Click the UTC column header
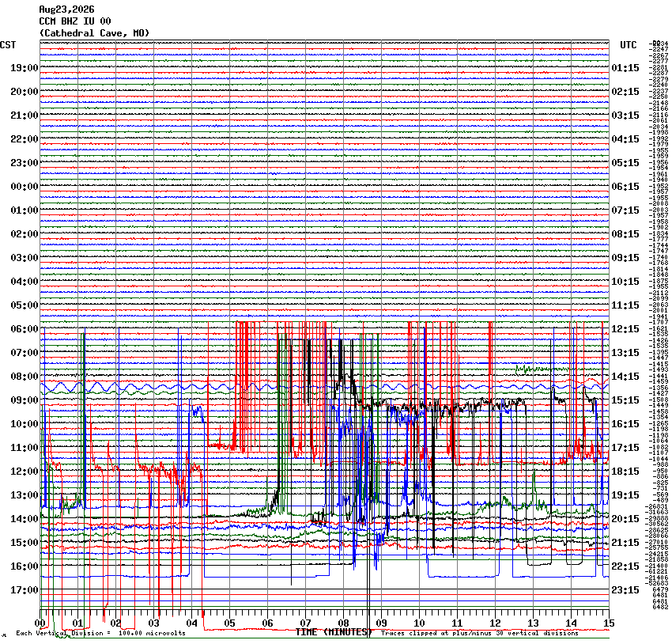The height and width of the screenshot is (644, 672). [x=629, y=45]
